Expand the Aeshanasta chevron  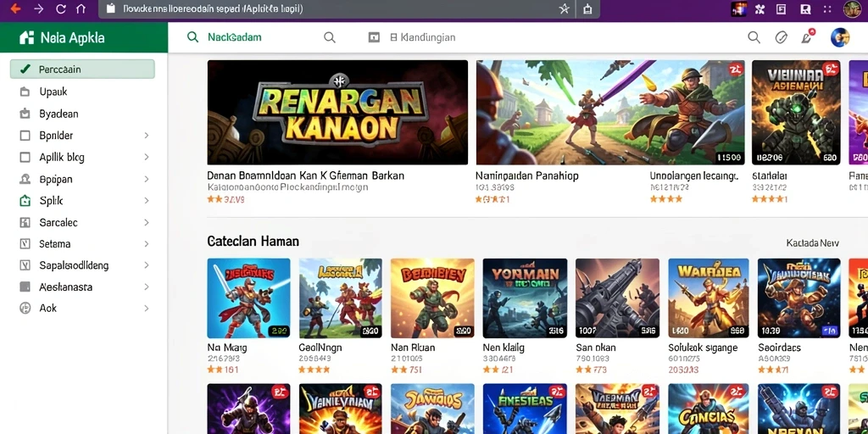click(147, 287)
